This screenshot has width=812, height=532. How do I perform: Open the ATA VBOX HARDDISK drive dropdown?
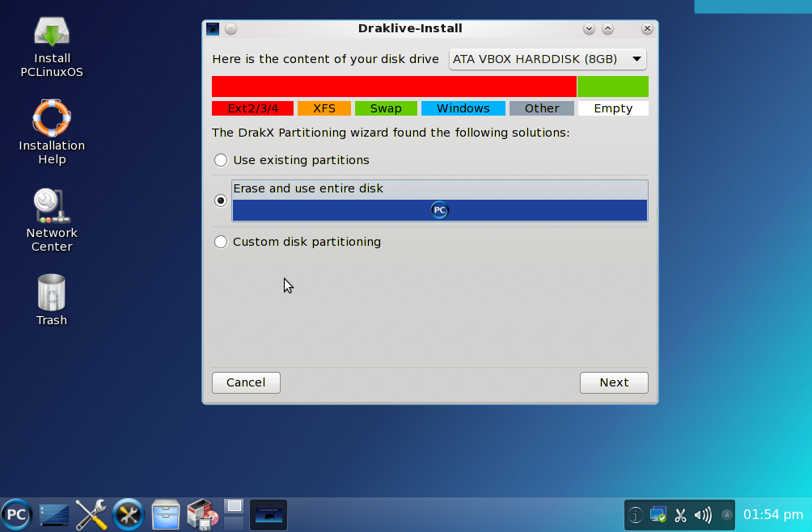pos(548,59)
